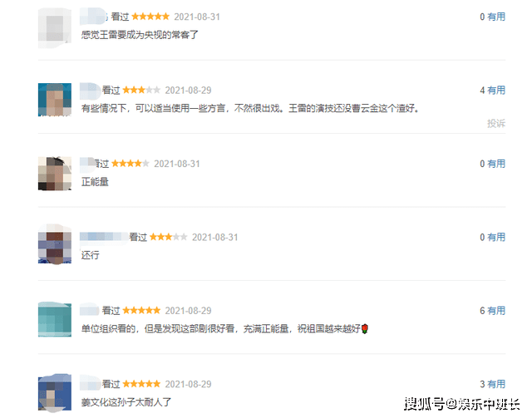Open the avatar beside the 还行 comment
The image size is (532, 418).
[x=55, y=244]
